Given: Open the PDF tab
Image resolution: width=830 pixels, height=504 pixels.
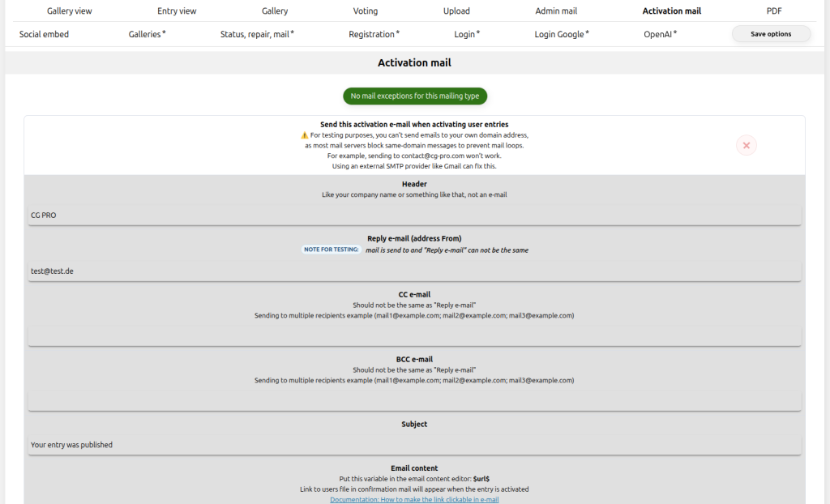Looking at the screenshot, I should [x=774, y=11].
